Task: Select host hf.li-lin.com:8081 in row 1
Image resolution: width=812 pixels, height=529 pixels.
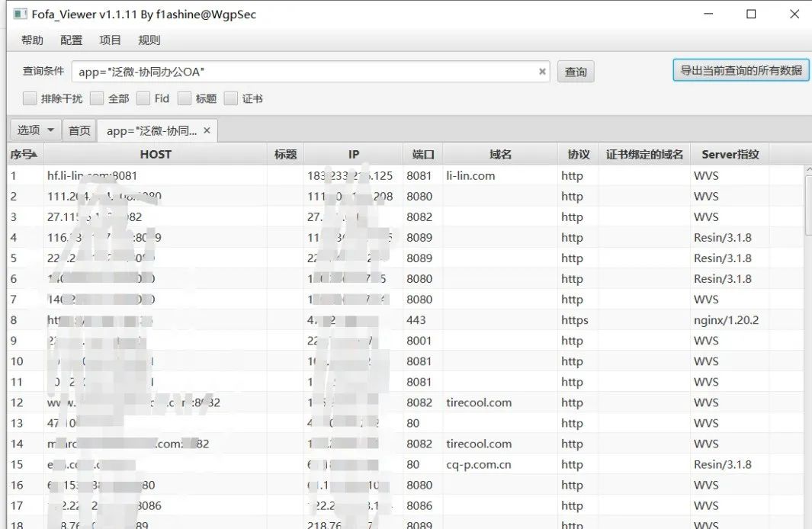Action: tap(92, 175)
